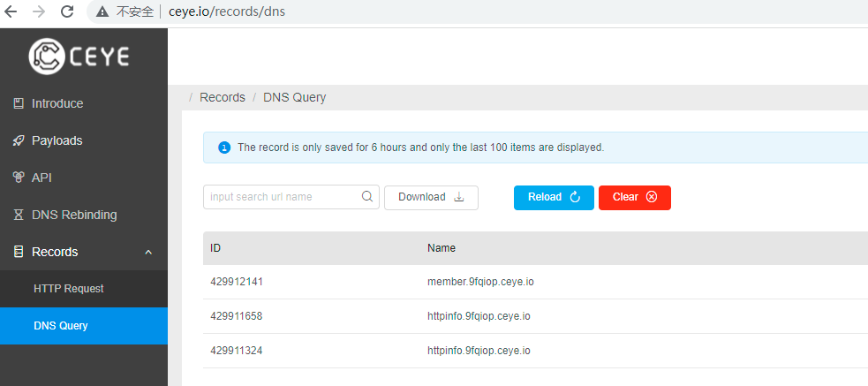Image resolution: width=868 pixels, height=386 pixels.
Task: Click the insecure site warning triangle
Action: tap(102, 12)
